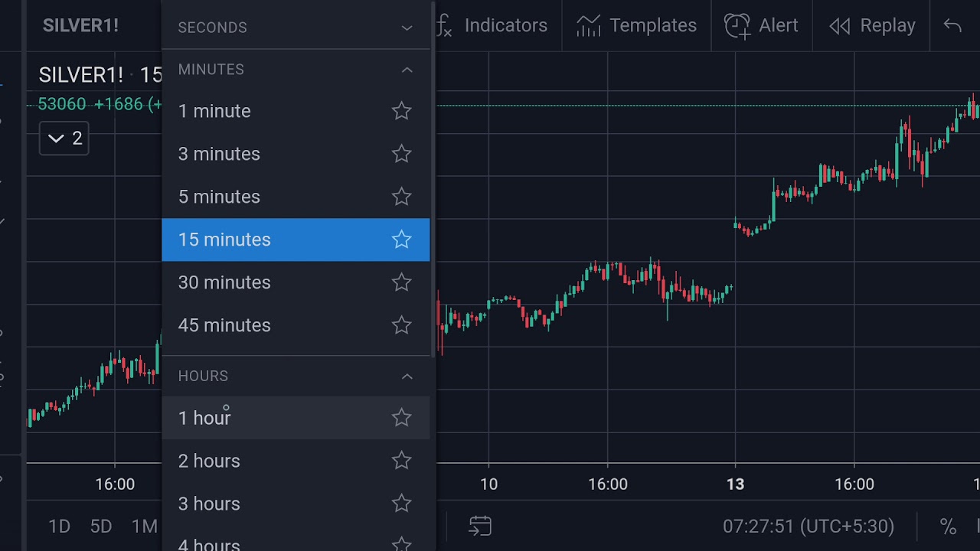Star the 2 hours interval
This screenshot has width=980, height=551.
point(401,461)
